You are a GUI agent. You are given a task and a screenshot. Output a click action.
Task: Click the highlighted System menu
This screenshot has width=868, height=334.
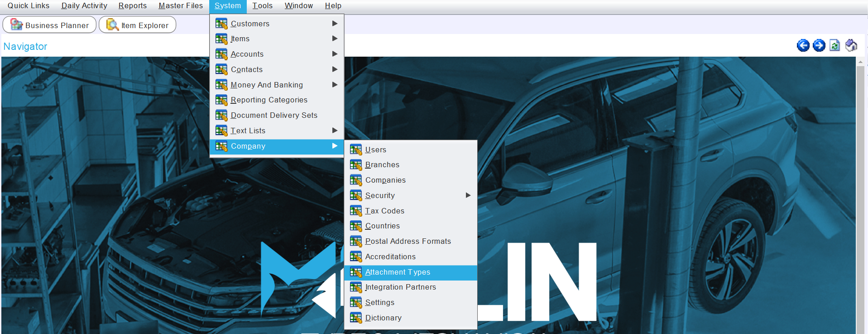click(x=228, y=6)
